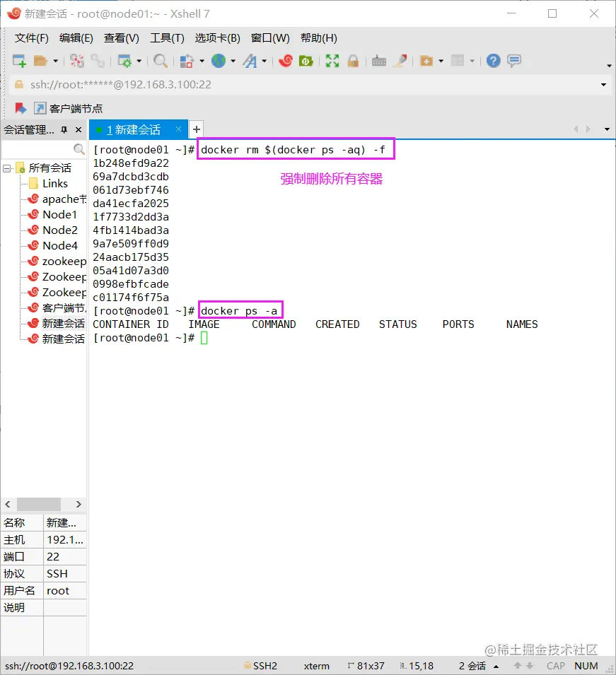Click the SSH2 status bar entry
The width and height of the screenshot is (616, 675).
260,666
